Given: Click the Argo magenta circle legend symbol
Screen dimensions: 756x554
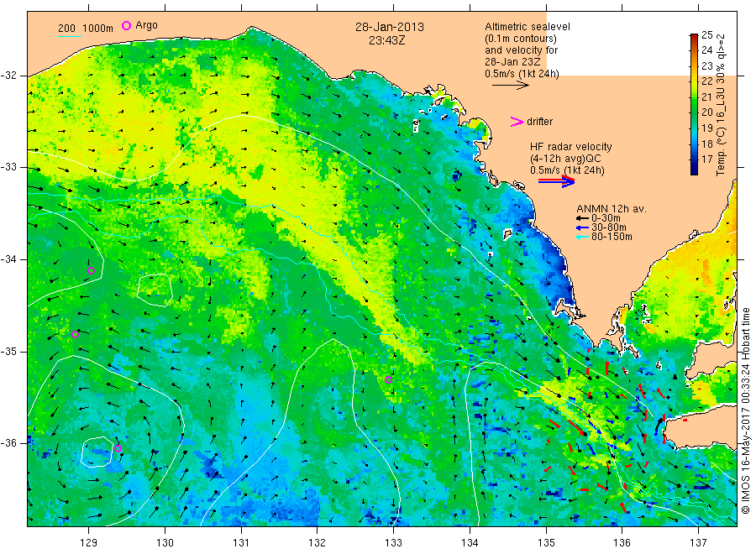Looking at the screenshot, I should (126, 25).
